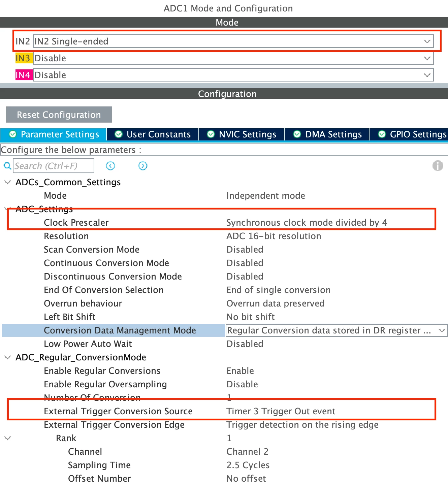Select the Sampling Time parameter
Image resolution: width=448 pixels, height=483 pixels.
(99, 465)
